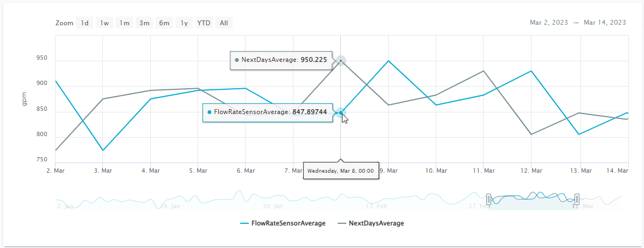Zoom chart to 1y range
The image size is (644, 248).
[x=184, y=23]
